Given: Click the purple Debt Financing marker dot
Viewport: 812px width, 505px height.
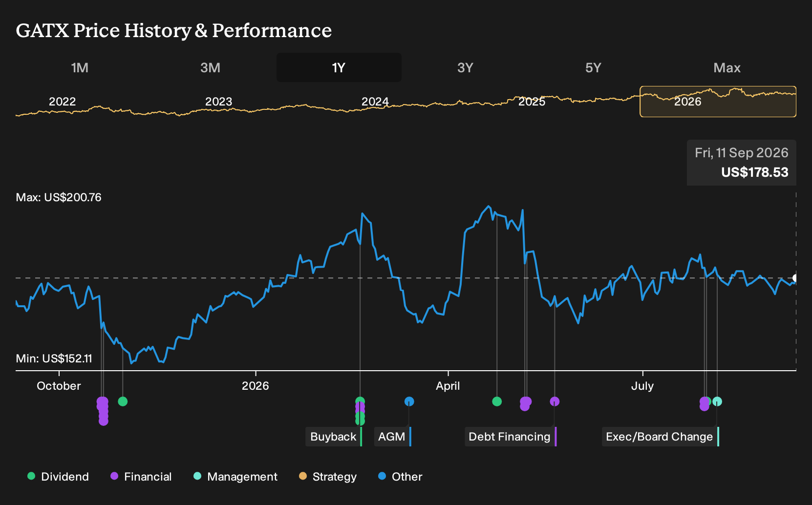Looking at the screenshot, I should click(555, 401).
